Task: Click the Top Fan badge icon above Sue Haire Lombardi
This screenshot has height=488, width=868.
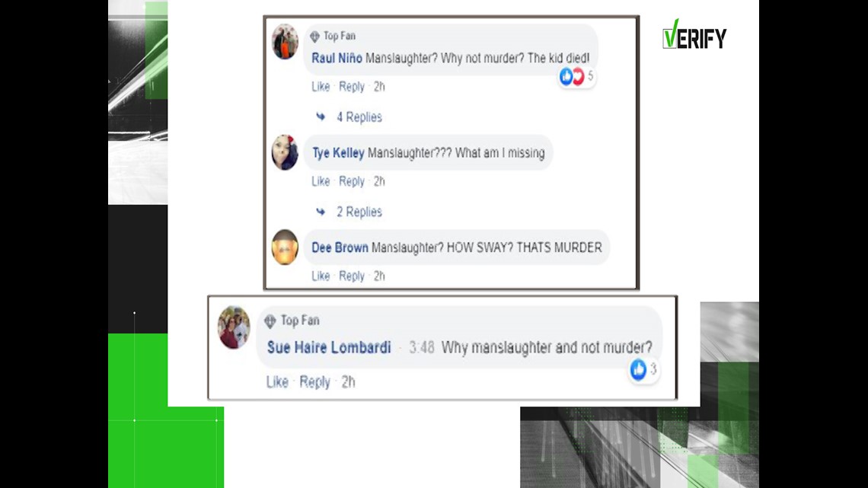Action: coord(270,321)
